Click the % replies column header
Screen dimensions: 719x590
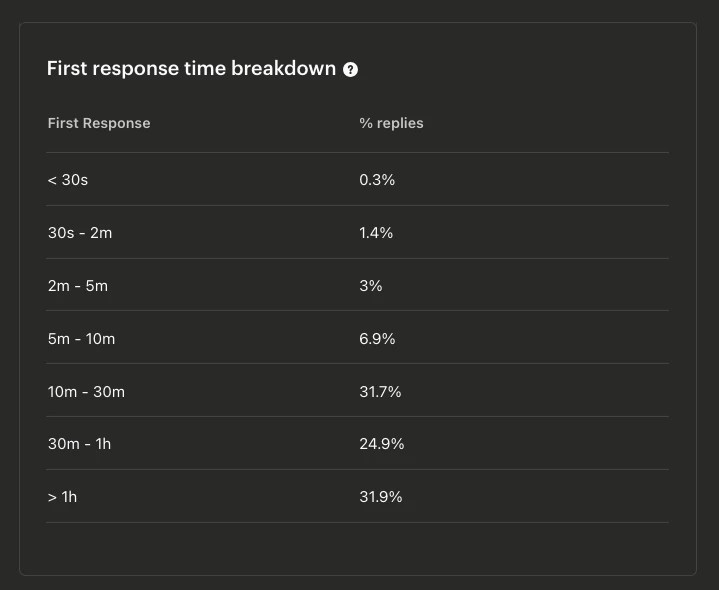pos(391,123)
